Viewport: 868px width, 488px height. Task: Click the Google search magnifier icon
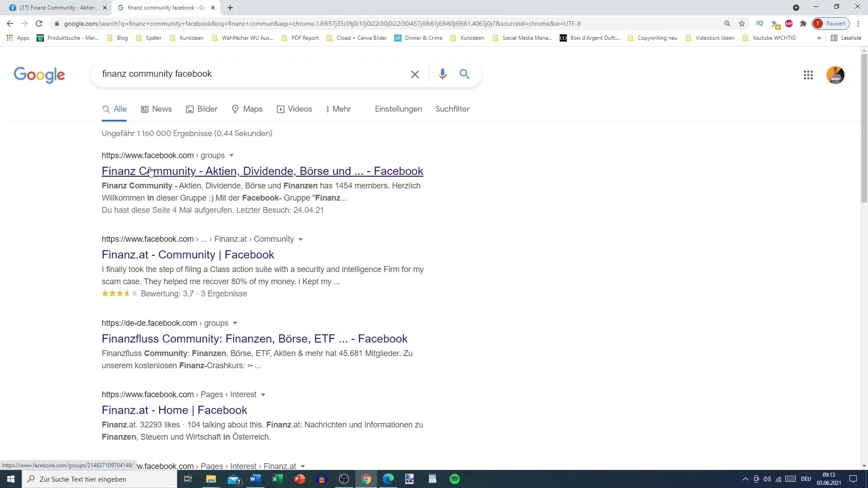click(x=464, y=74)
